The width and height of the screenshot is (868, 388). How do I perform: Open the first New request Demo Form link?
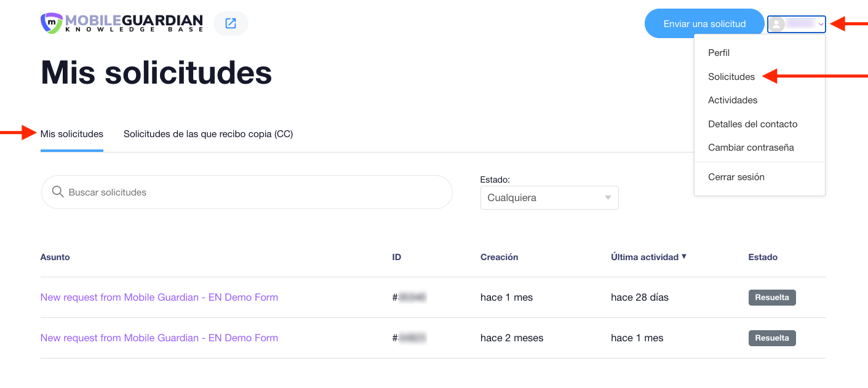(x=159, y=298)
